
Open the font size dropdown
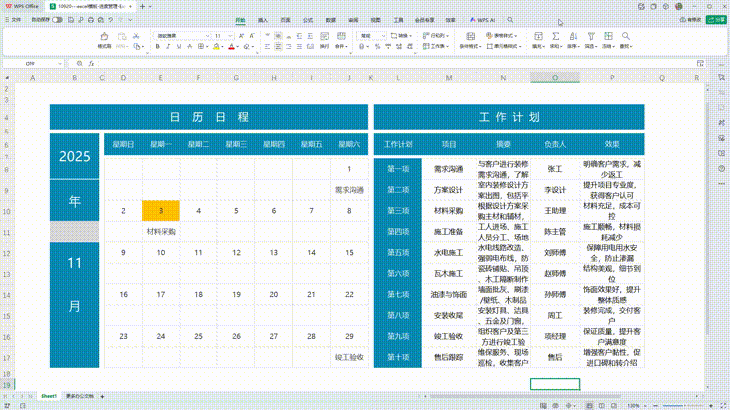point(233,35)
